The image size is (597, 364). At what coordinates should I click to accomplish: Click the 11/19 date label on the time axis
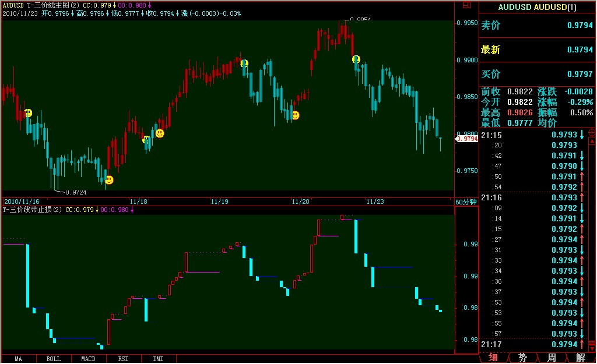click(219, 202)
